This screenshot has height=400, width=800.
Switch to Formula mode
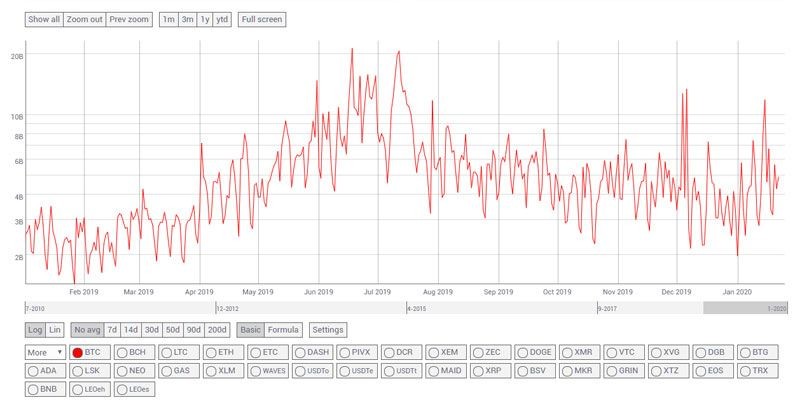tap(283, 329)
